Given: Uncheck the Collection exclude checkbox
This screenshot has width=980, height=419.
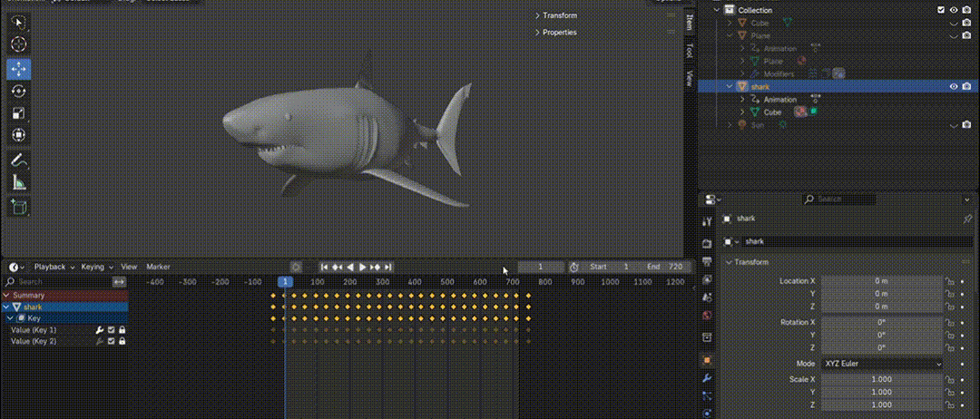Looking at the screenshot, I should click(941, 10).
